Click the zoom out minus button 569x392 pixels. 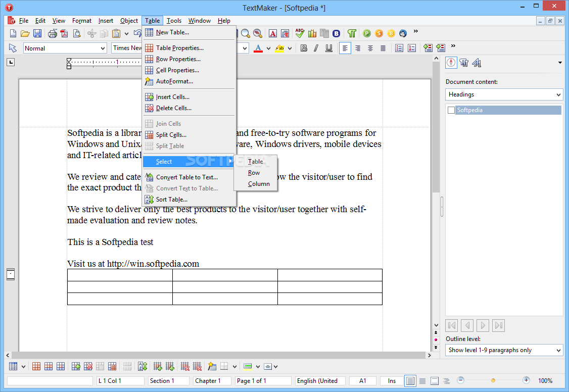tap(460, 380)
